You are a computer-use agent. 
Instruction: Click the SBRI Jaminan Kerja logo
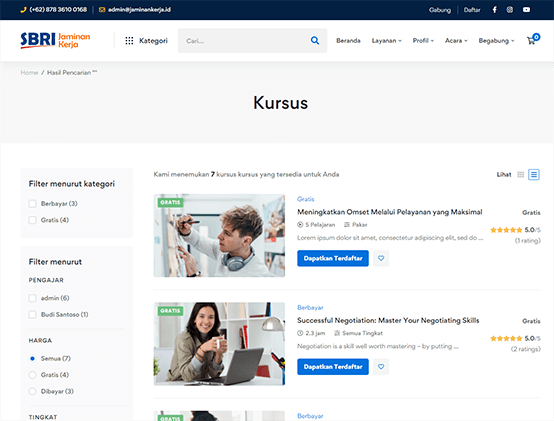(x=55, y=40)
